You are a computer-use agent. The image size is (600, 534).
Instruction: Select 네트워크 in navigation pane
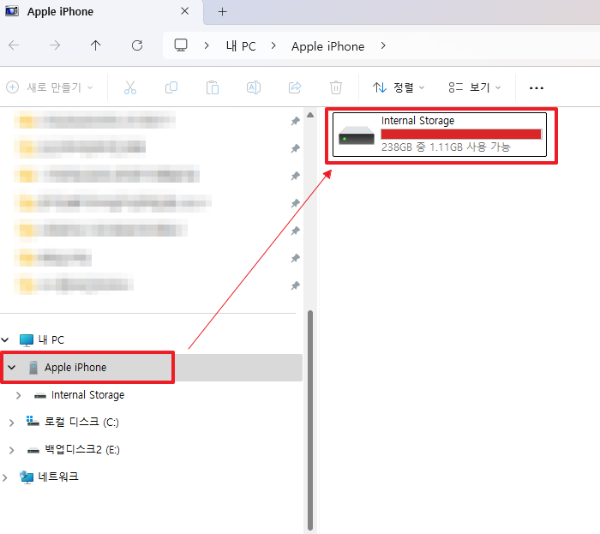point(58,477)
